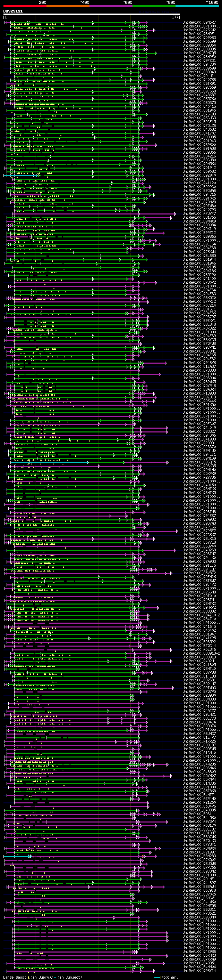
Task: Select the UniRef100_Q96VI4 label
Action: (x=199, y=971)
